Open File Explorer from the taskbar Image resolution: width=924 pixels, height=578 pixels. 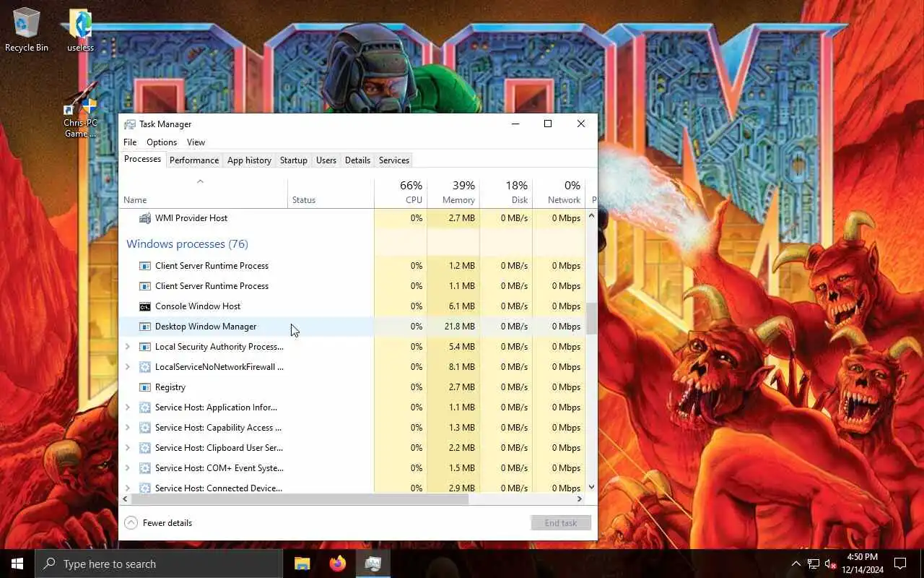point(302,564)
